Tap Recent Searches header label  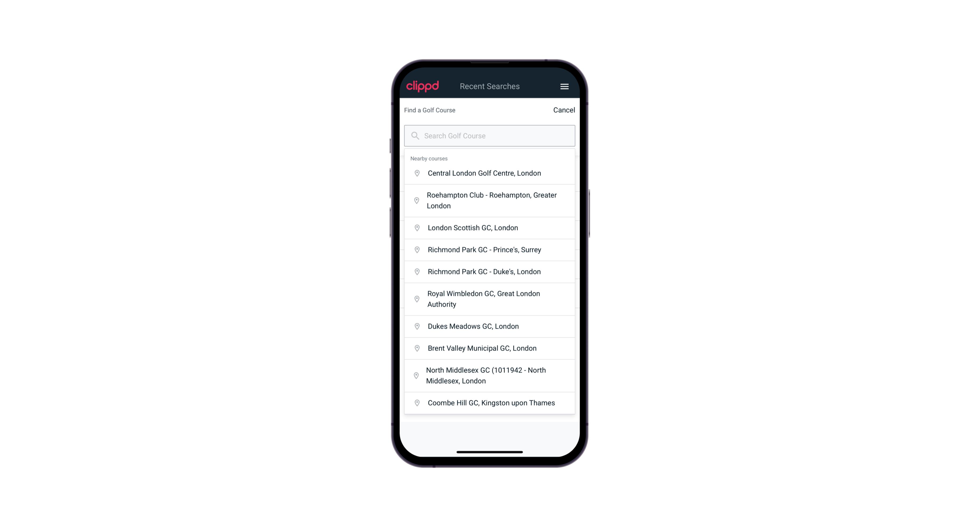489,86
